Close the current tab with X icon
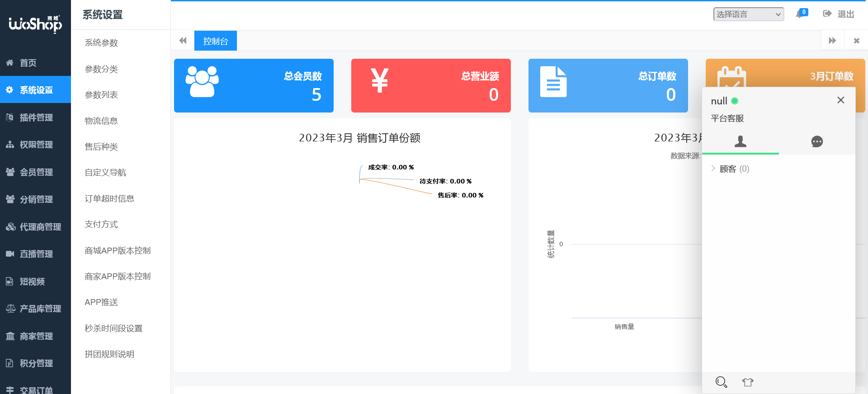The image size is (868, 394). pos(856,41)
